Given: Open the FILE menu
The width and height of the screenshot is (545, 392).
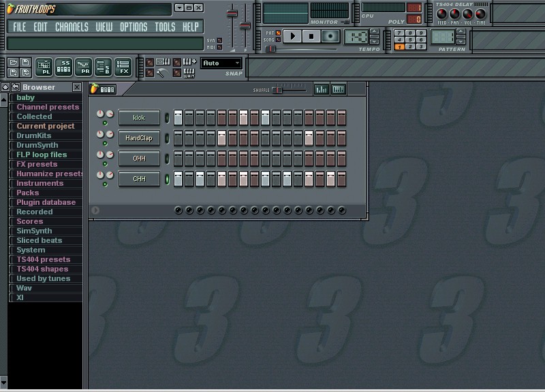Looking at the screenshot, I should pos(19,27).
